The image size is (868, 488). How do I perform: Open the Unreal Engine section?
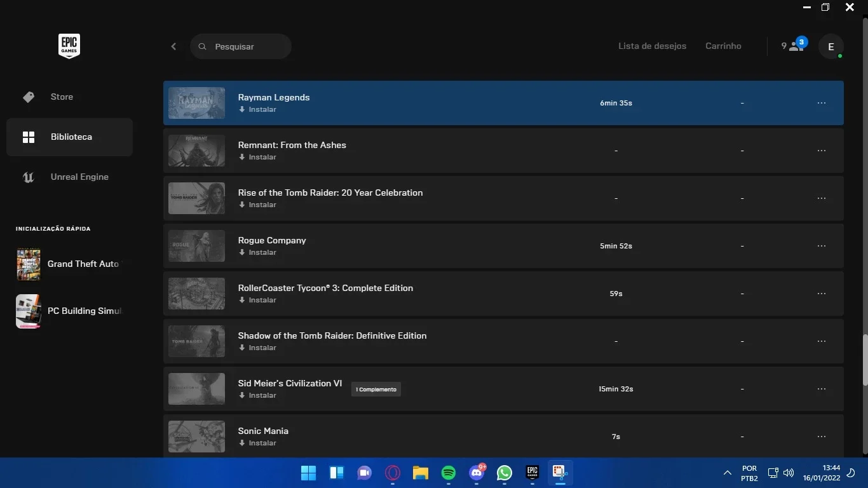pos(69,177)
